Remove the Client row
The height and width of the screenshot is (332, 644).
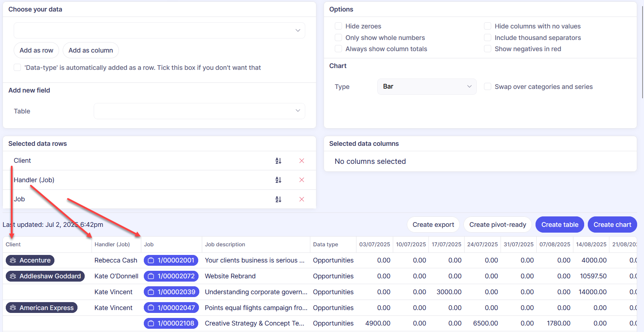[302, 161]
